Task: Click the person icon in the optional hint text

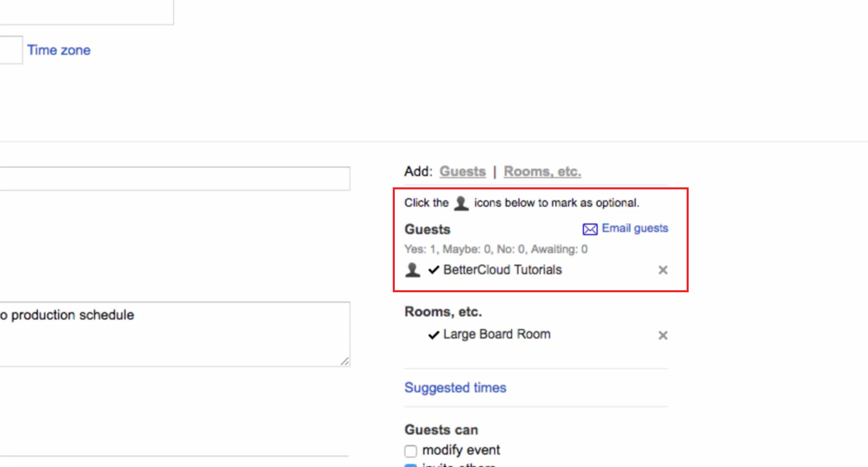Action: click(461, 203)
